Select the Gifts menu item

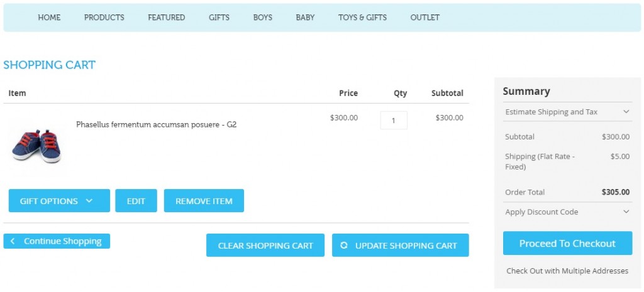pos(219,18)
